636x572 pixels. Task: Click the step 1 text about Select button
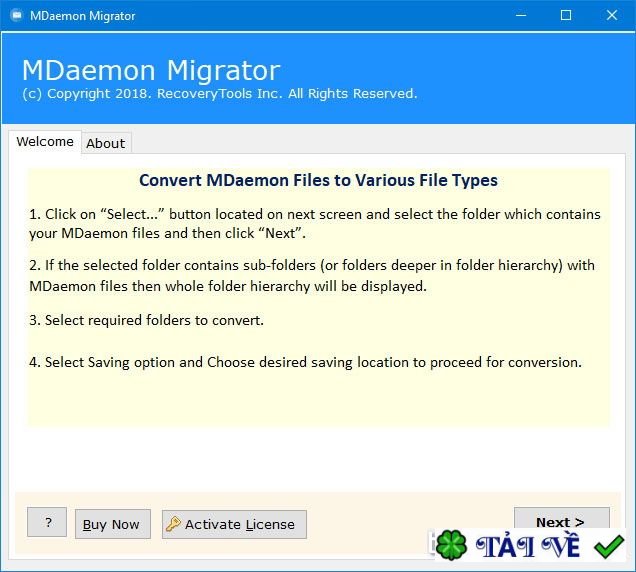pos(315,224)
